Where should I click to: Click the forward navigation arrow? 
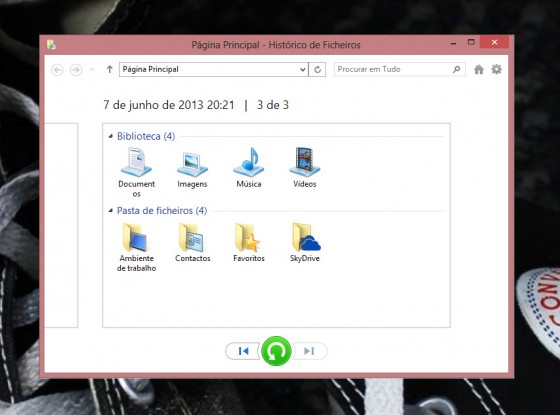pyautogui.click(x=76, y=70)
